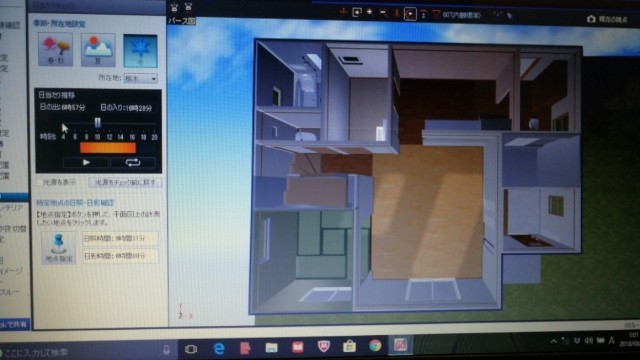
Task: Select the winter snowflake season button
Action: coord(140,51)
